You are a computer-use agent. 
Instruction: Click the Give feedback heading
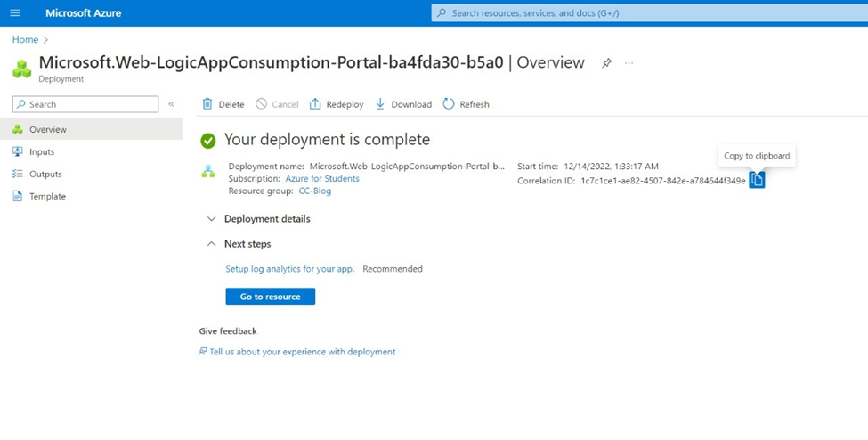(228, 330)
